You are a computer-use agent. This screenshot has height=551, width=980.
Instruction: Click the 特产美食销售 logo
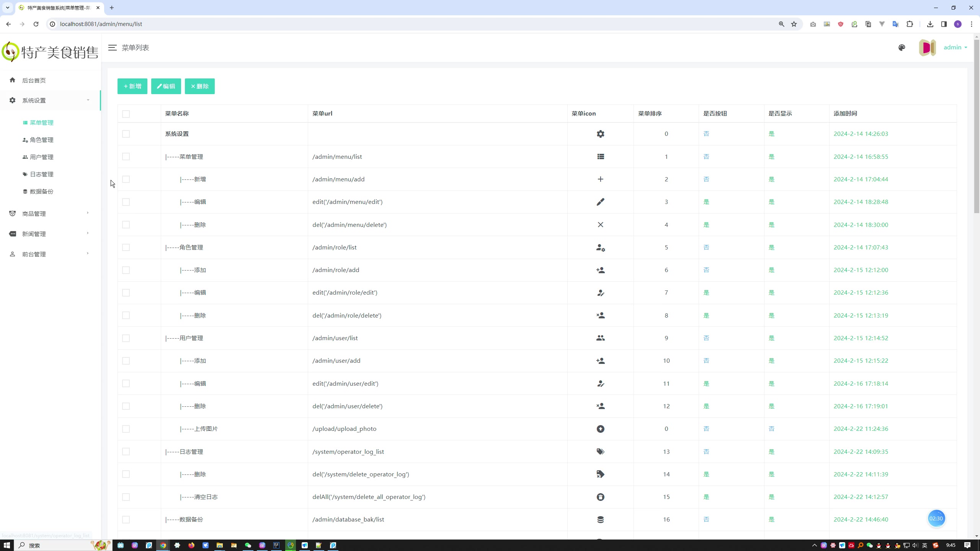point(50,52)
